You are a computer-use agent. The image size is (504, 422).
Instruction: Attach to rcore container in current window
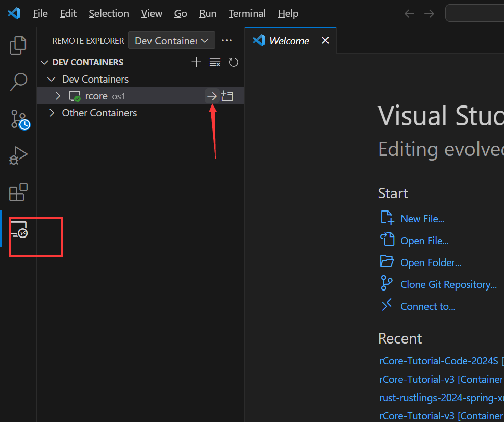[212, 96]
